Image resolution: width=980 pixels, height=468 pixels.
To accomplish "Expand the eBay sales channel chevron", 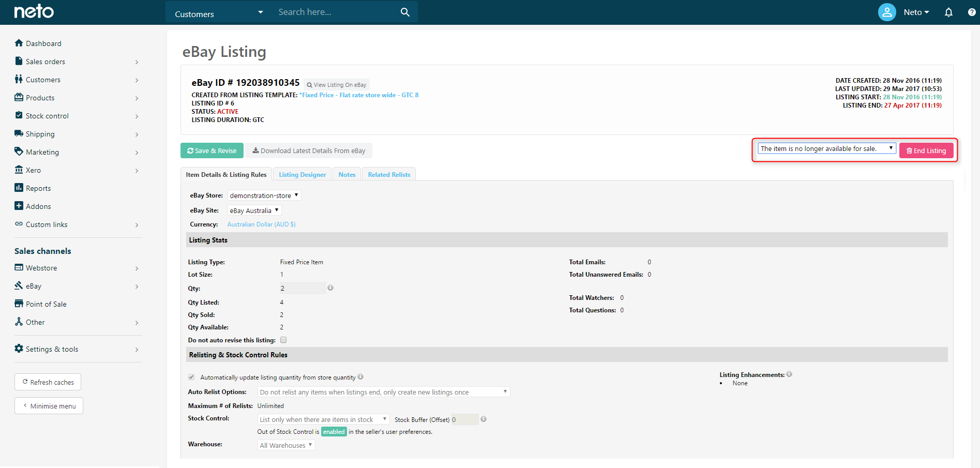I will point(137,286).
